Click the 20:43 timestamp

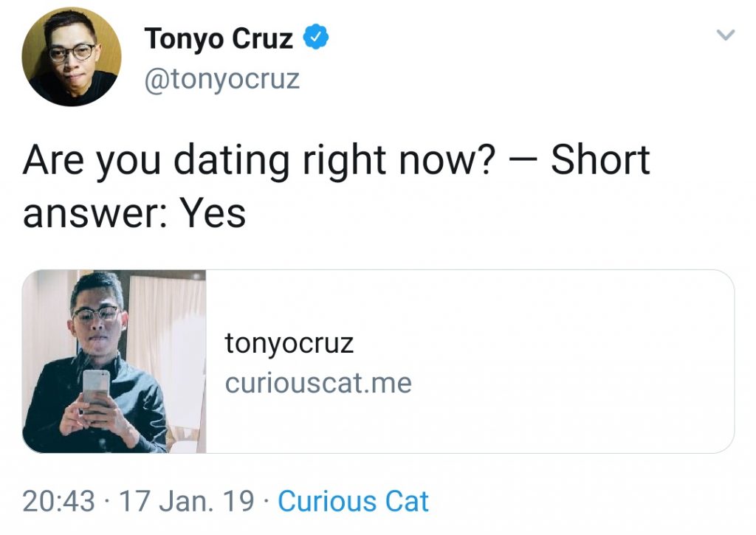[59, 501]
